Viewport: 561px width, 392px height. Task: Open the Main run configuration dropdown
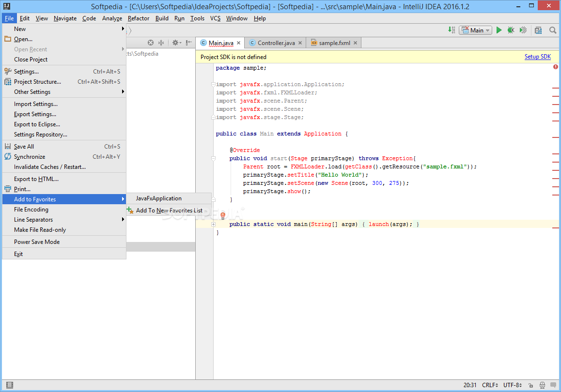pos(475,30)
